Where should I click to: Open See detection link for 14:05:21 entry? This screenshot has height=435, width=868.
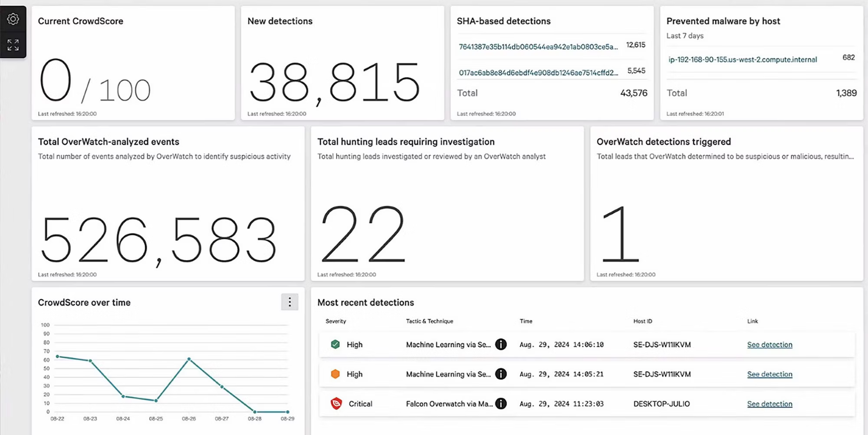(x=769, y=374)
